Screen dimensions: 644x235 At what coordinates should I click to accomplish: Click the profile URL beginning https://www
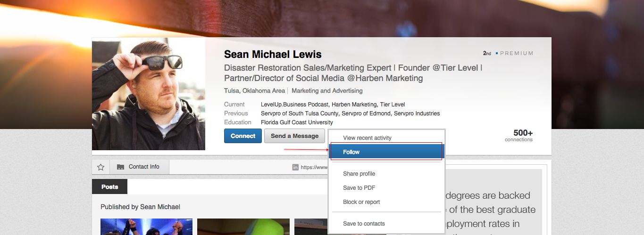(314, 167)
